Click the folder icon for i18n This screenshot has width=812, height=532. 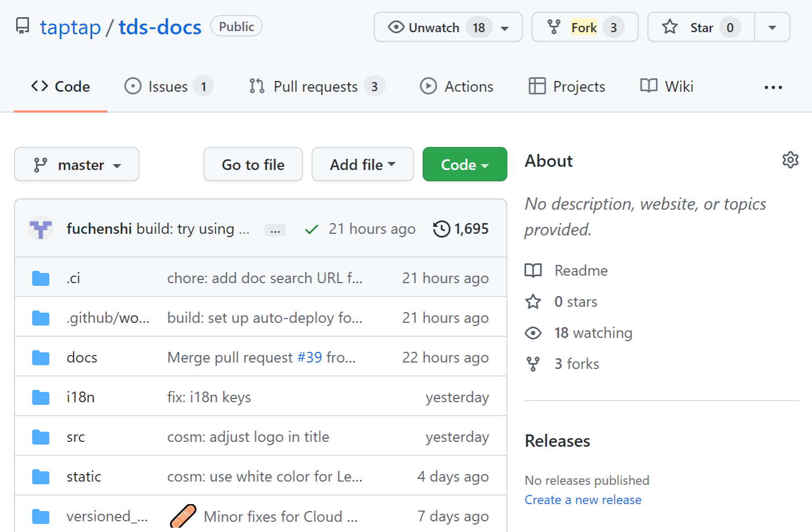click(41, 397)
